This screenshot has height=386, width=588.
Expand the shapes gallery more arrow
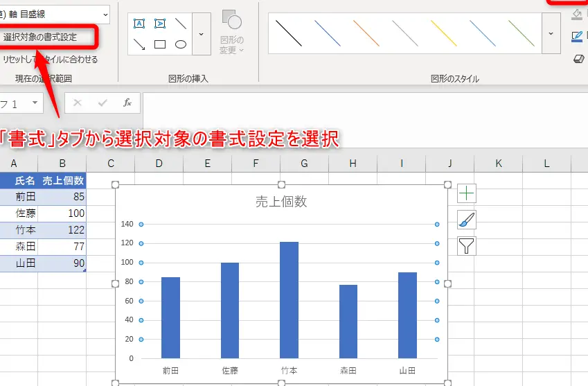pos(201,33)
